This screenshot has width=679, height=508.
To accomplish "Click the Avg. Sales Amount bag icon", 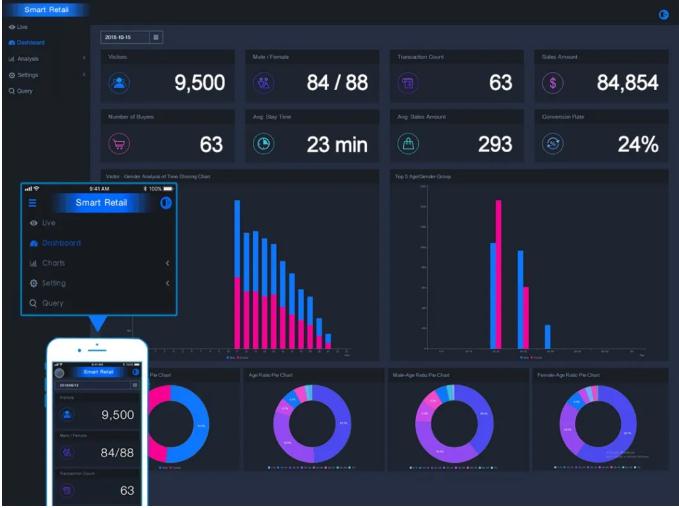I will coord(408,145).
